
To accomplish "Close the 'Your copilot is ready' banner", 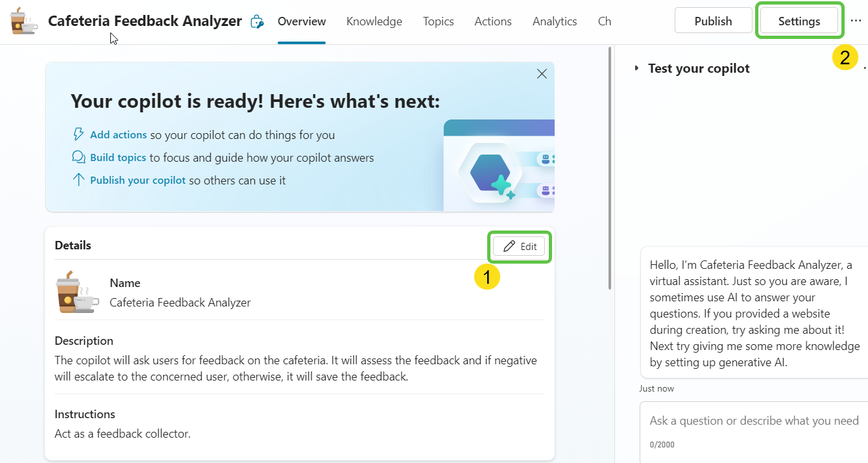I will pos(542,74).
